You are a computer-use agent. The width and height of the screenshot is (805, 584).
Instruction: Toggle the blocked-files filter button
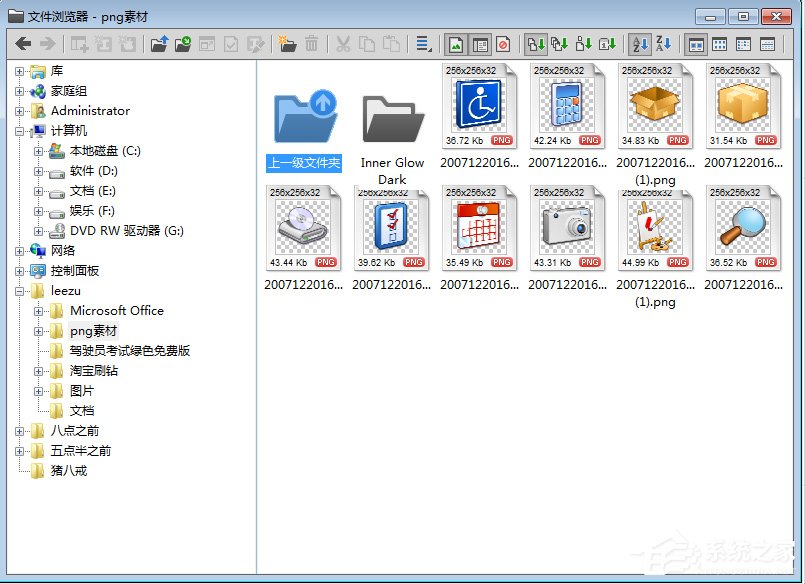pyautogui.click(x=501, y=43)
